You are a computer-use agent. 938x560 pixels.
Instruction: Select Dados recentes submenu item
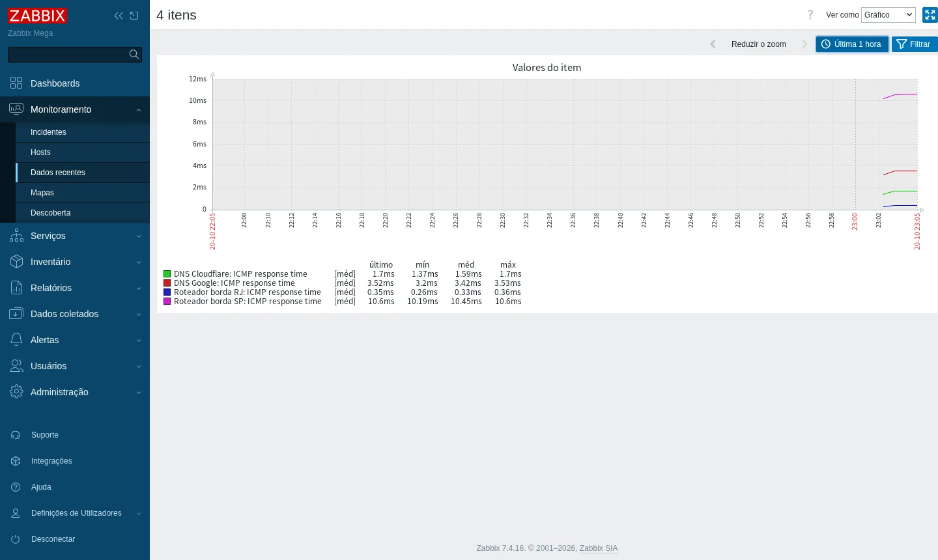[83, 173]
